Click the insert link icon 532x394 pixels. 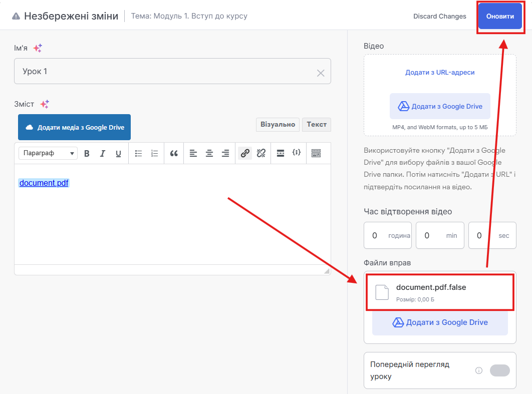coord(244,154)
